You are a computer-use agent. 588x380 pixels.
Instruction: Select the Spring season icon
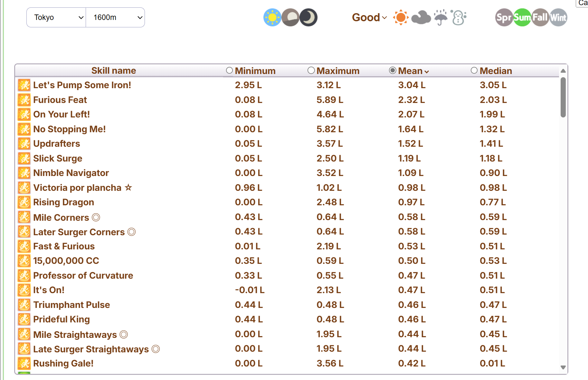tap(504, 17)
